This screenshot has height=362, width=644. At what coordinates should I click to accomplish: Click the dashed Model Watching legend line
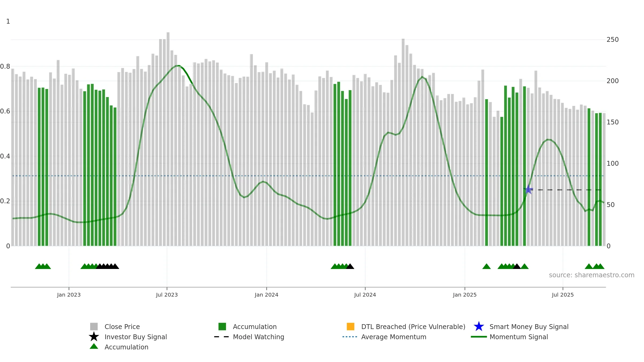(x=222, y=337)
